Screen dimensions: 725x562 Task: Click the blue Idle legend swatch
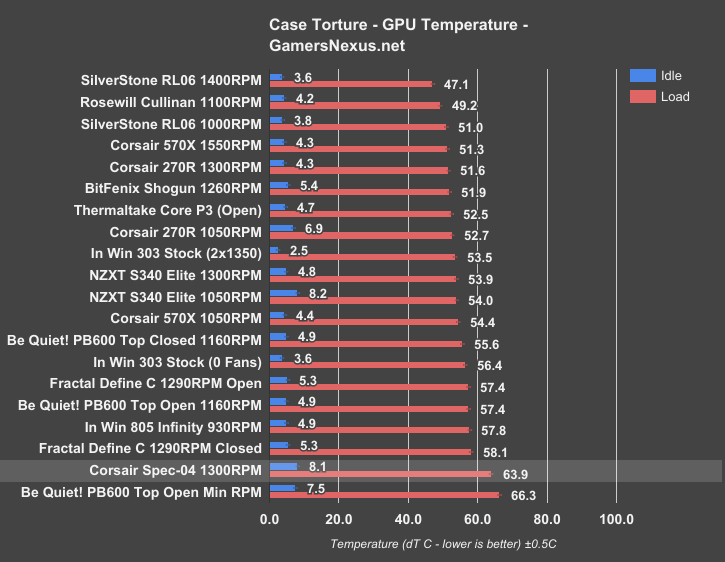tap(642, 75)
